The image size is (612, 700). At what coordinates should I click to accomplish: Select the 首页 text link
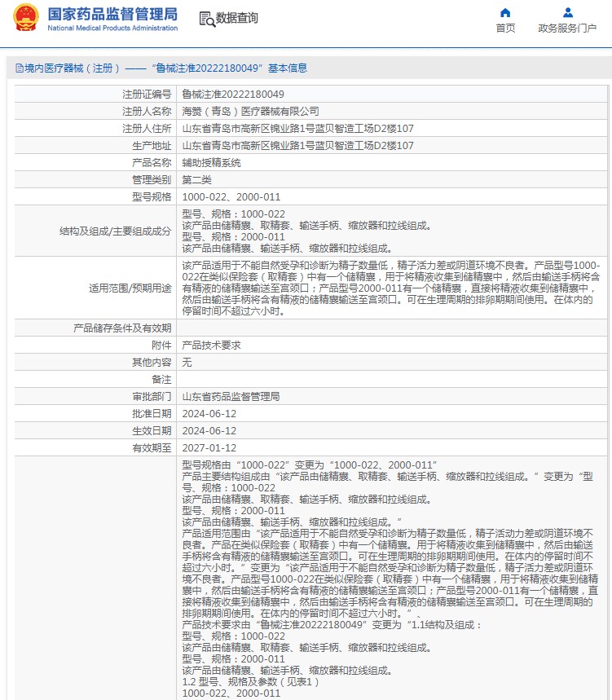pos(505,29)
